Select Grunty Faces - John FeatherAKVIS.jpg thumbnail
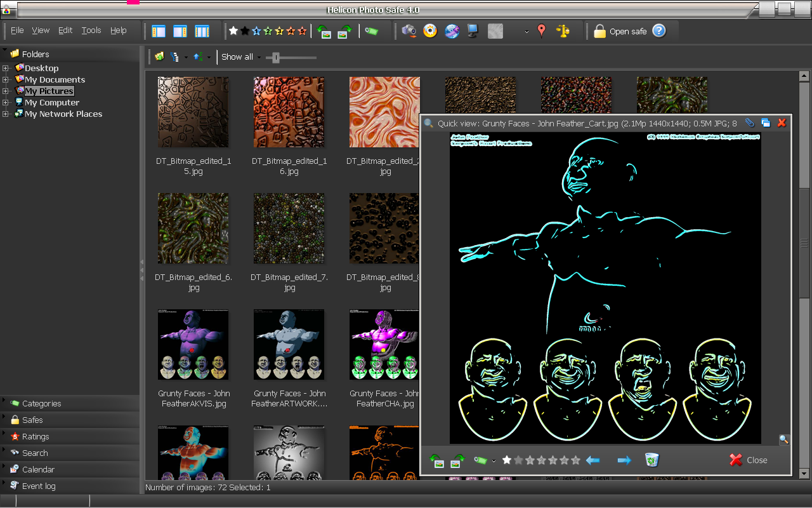The width and height of the screenshot is (812, 508). click(193, 345)
